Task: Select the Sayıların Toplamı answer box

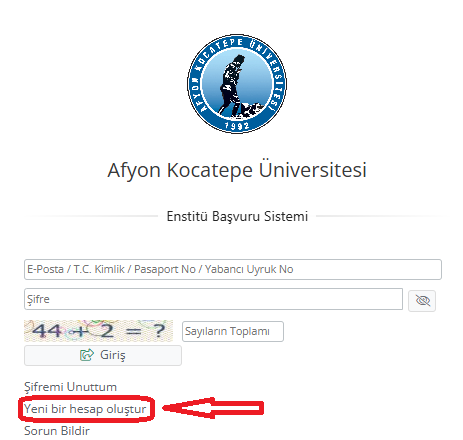Action: coord(233,331)
